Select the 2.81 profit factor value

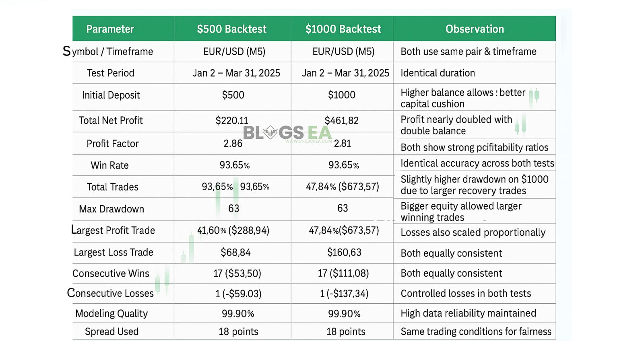343,144
